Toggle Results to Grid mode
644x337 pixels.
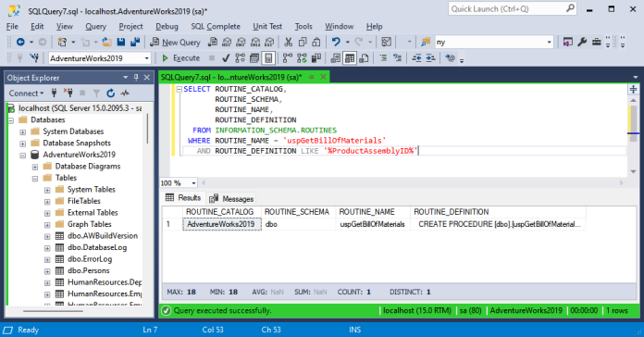tap(350, 58)
